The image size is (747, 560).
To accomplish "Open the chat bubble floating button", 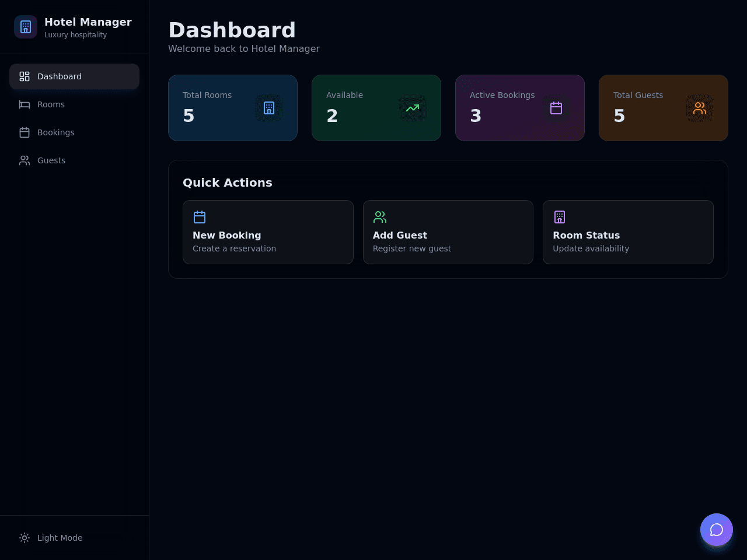I will (x=717, y=530).
